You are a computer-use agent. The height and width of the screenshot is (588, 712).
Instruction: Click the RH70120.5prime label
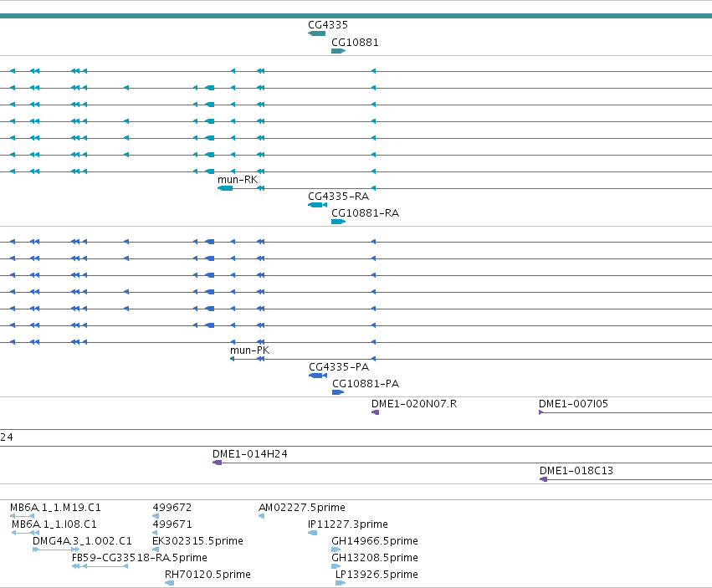tap(207, 575)
